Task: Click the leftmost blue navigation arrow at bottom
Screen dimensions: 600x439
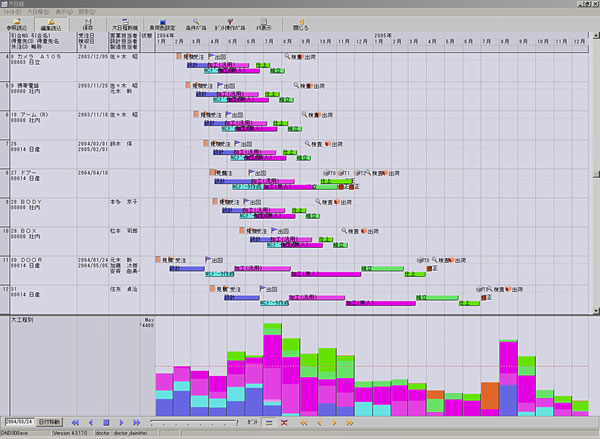Action: coord(78,422)
